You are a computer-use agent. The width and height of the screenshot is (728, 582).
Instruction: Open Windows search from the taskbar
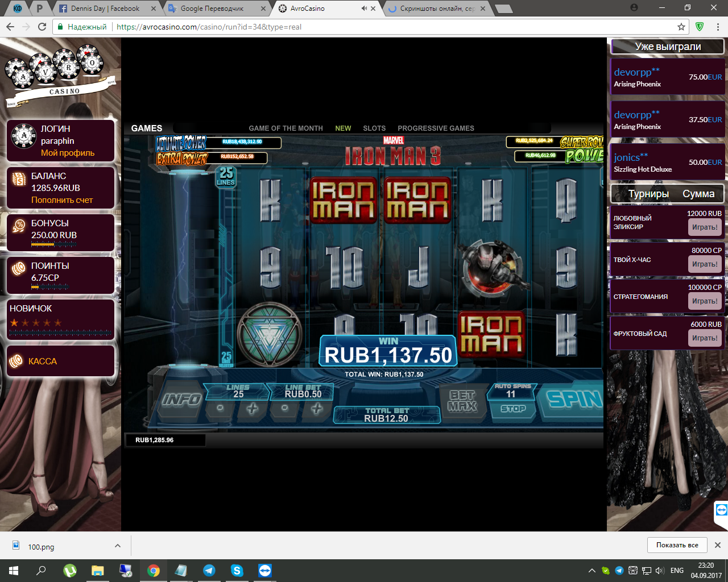[41, 571]
